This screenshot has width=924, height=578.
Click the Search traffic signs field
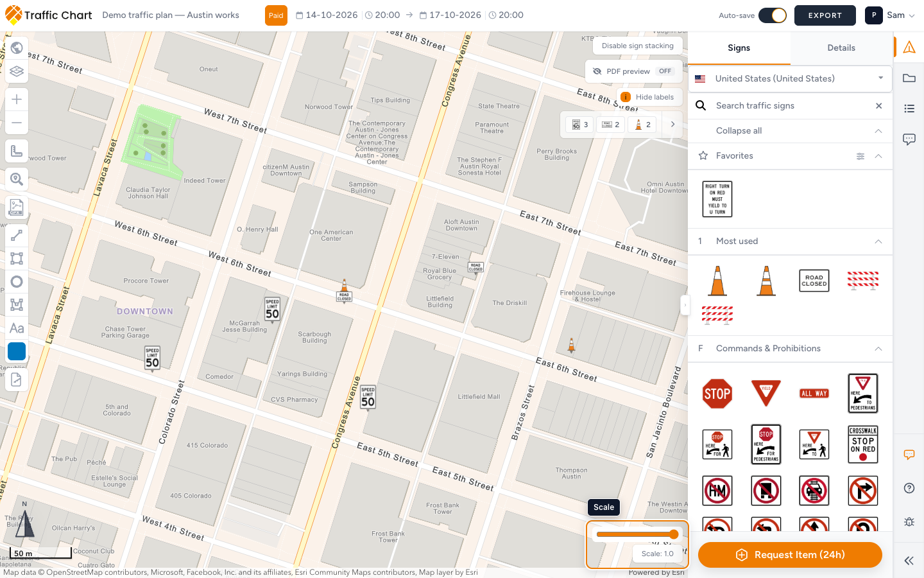pos(790,106)
